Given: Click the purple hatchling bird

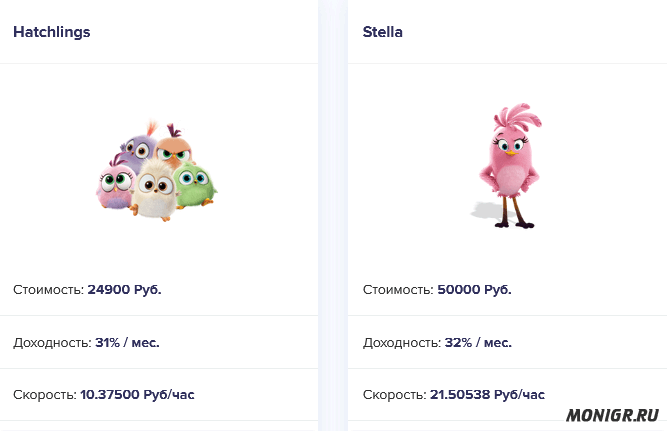Looking at the screenshot, I should click(139, 148).
